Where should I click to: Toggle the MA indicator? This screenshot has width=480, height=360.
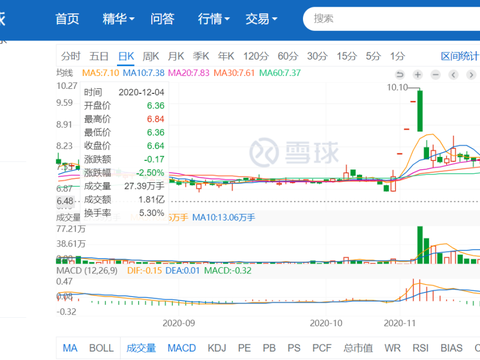[70, 348]
